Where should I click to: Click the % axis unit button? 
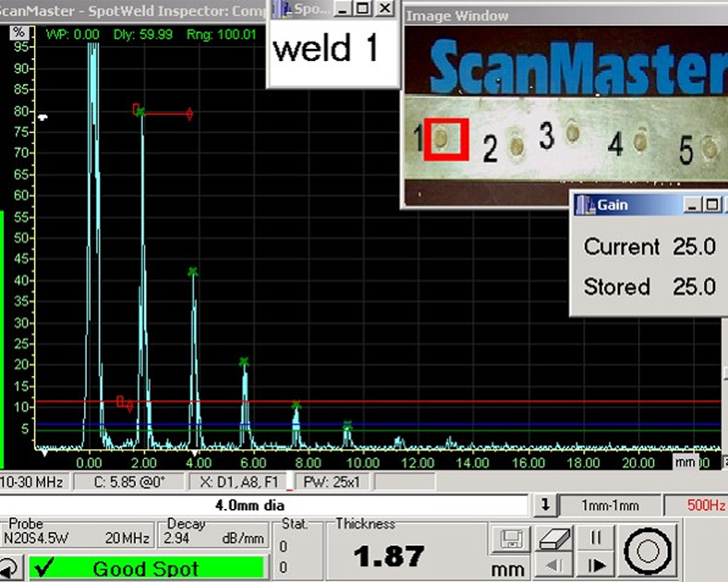click(x=19, y=32)
